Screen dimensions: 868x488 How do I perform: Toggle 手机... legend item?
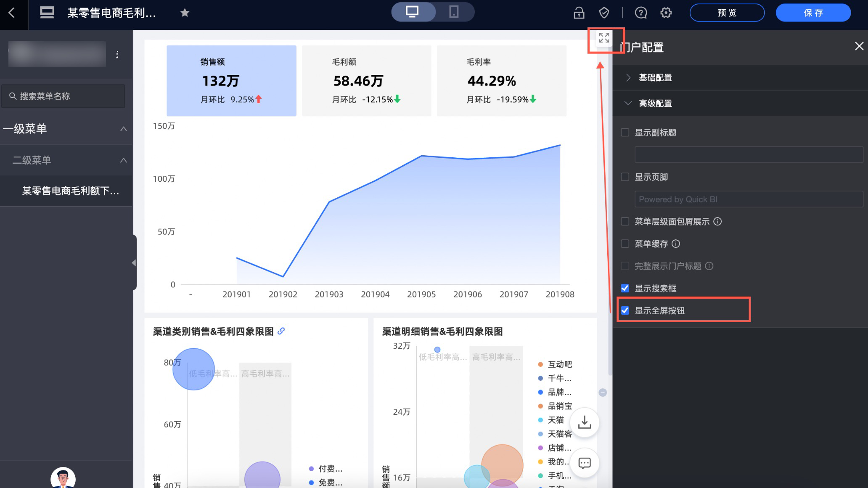(x=555, y=475)
